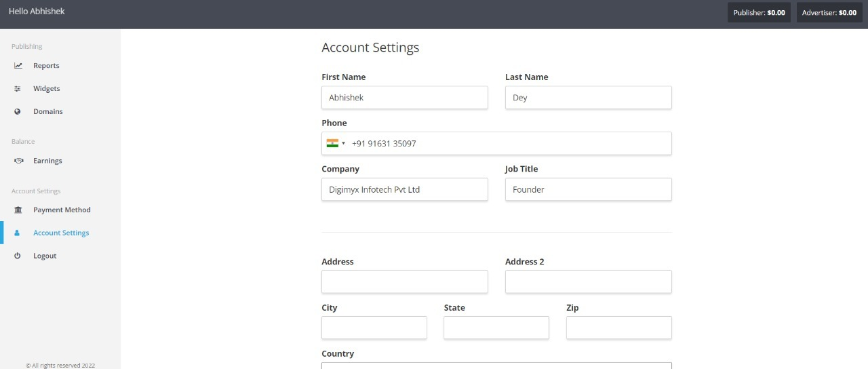Click the Last Name field with Dey
This screenshot has width=868, height=369.
pos(589,98)
